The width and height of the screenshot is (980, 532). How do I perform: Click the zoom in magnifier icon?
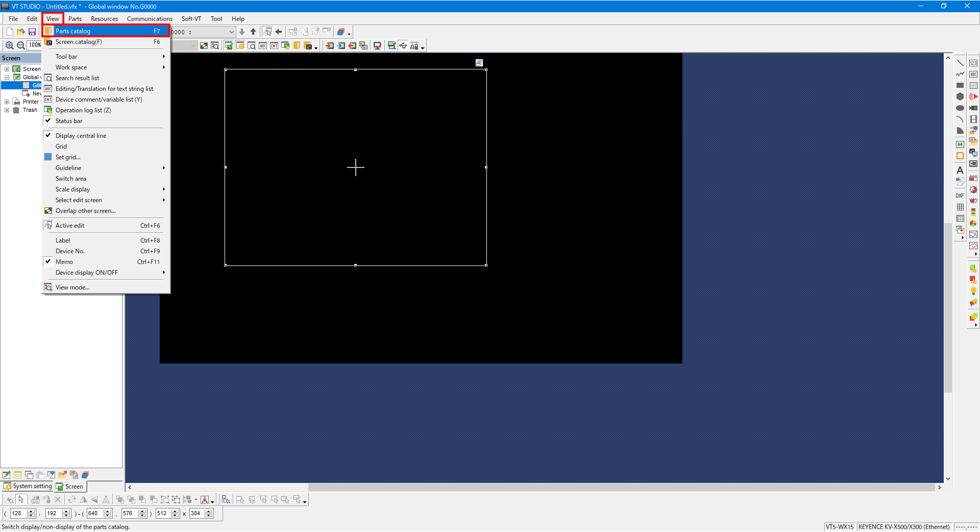point(9,45)
